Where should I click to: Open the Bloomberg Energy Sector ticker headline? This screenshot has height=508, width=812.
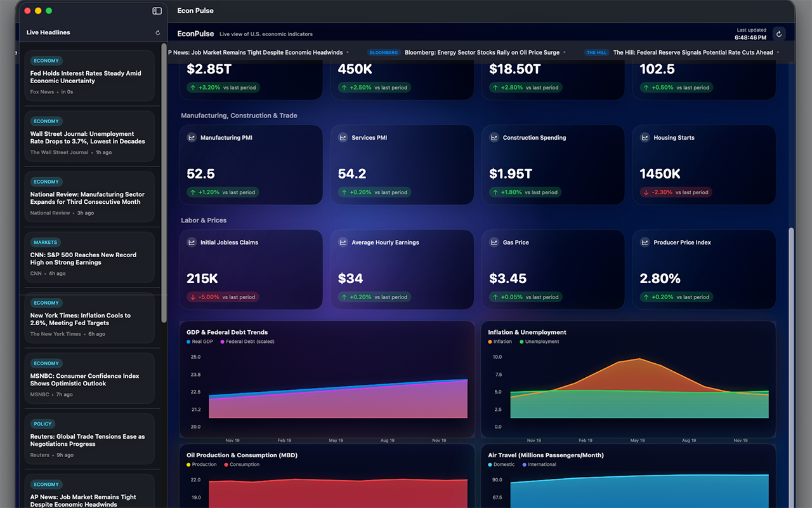[x=482, y=53]
